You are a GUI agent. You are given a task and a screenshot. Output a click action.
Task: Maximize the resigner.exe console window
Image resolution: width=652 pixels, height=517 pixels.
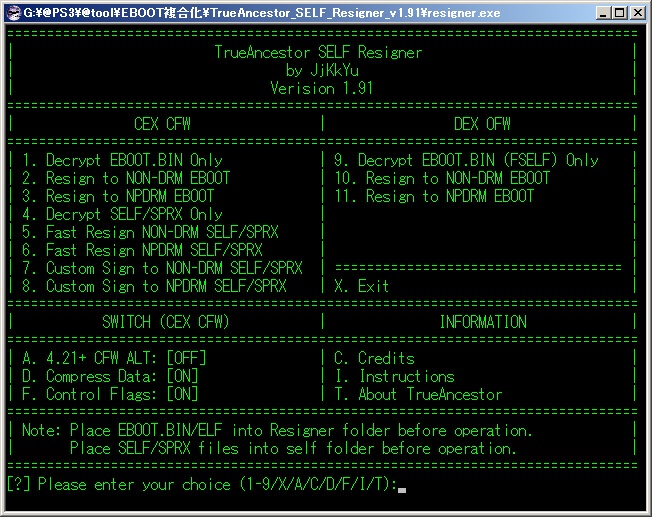tap(619, 13)
